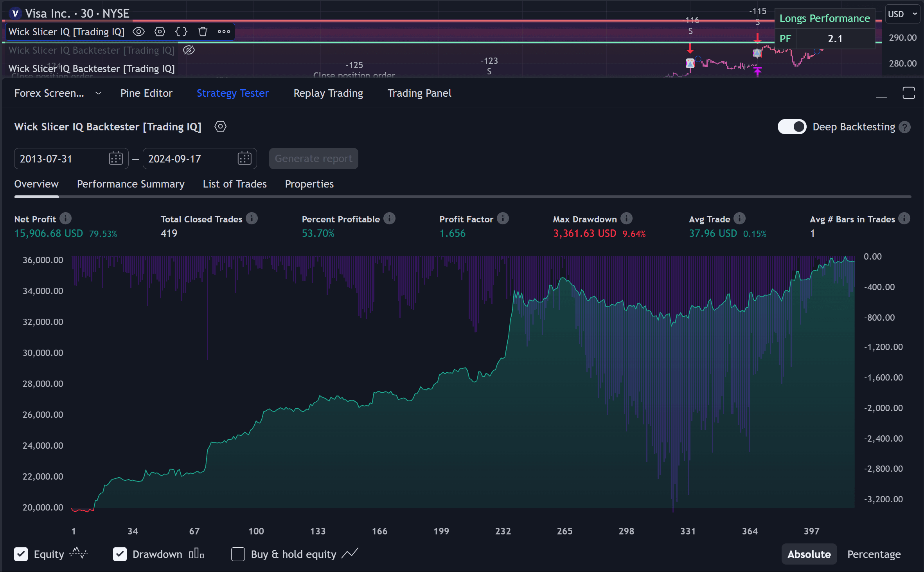
Task: Click the Visa Inc. symbol logo
Action: point(15,13)
